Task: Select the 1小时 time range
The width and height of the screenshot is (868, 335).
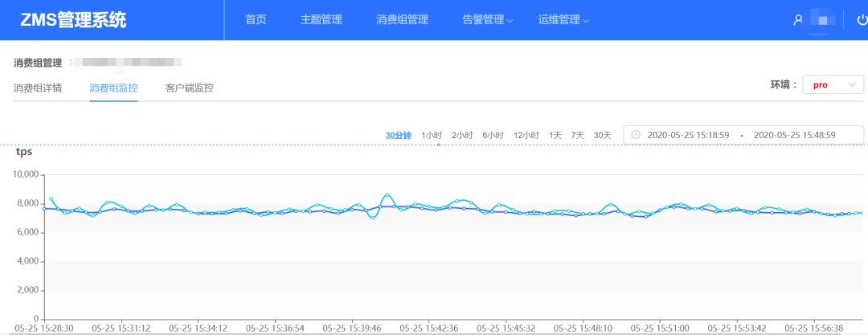Action: [x=432, y=135]
